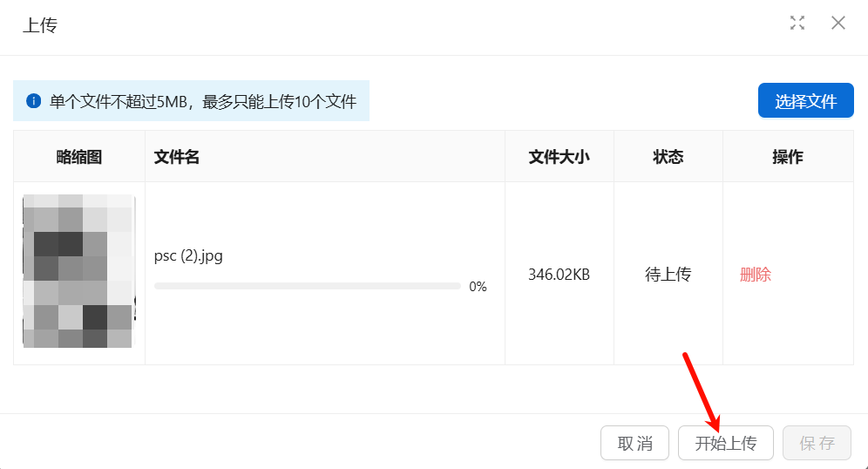The height and width of the screenshot is (469, 868).
Task: Expand the upload dialog to fullscreen
Action: [x=797, y=24]
